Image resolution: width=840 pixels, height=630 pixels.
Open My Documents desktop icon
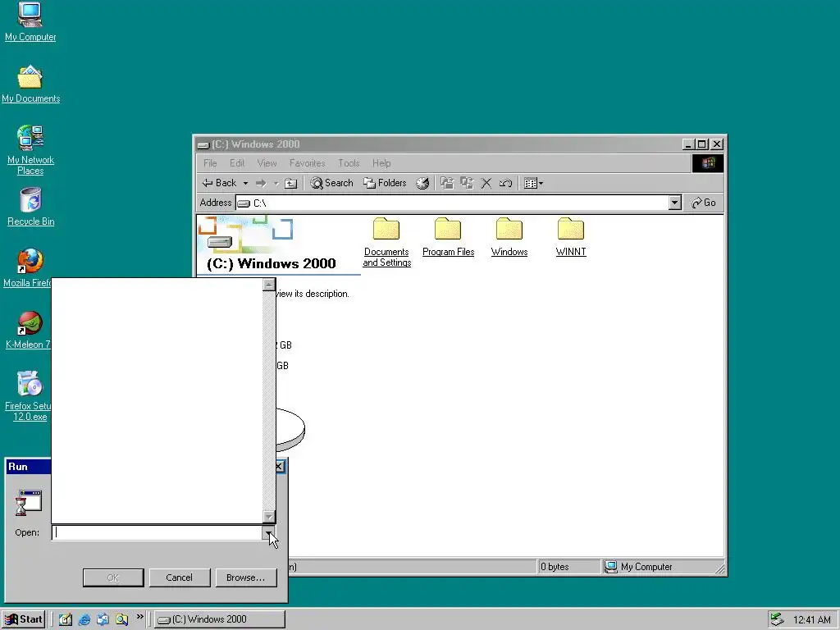tap(30, 84)
